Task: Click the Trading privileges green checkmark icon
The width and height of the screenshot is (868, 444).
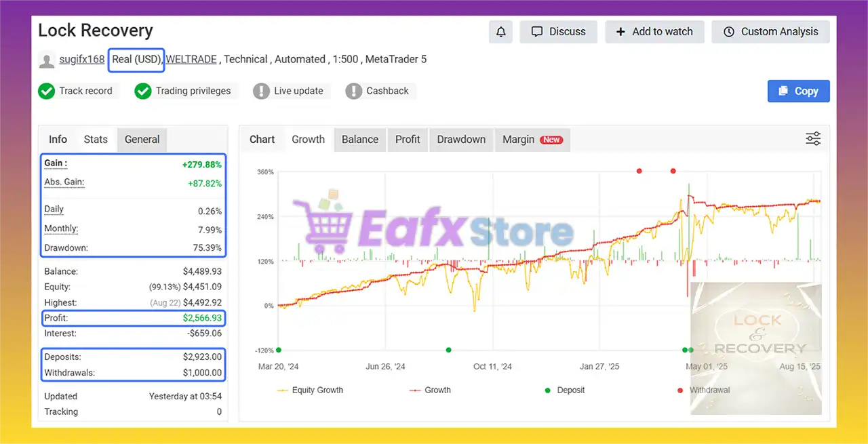Action: (x=142, y=91)
